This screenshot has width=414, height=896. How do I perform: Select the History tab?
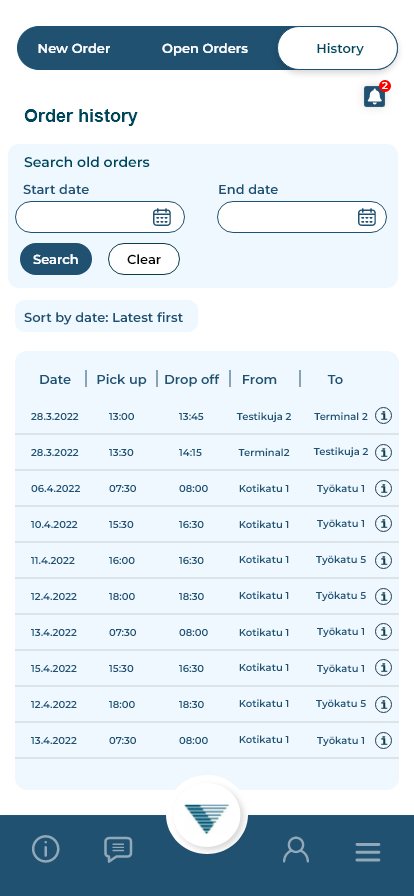(x=338, y=49)
